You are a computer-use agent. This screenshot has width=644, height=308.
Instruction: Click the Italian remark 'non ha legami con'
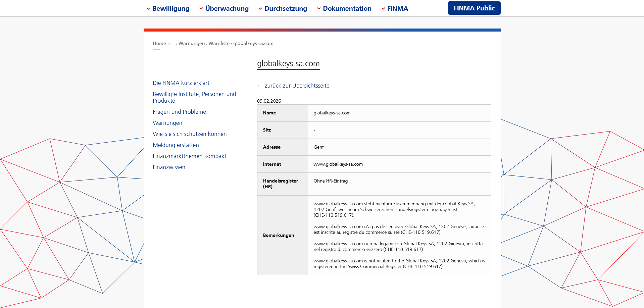(x=398, y=247)
